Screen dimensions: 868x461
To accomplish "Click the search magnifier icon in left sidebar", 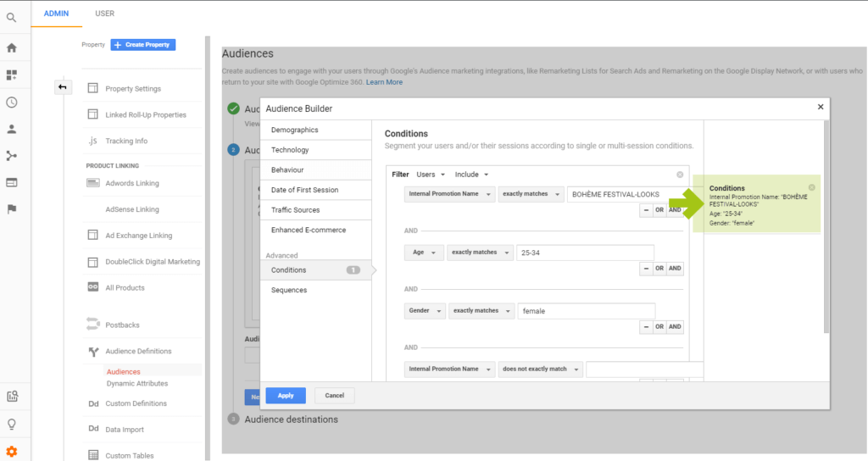I will (12, 17).
